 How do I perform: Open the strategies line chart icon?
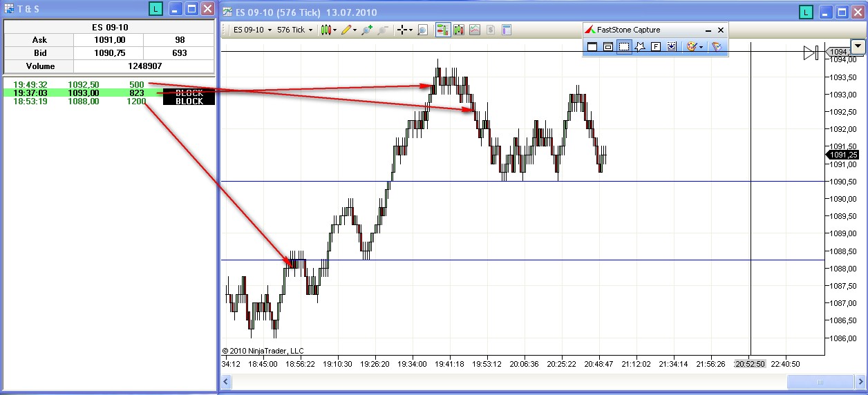[x=474, y=30]
